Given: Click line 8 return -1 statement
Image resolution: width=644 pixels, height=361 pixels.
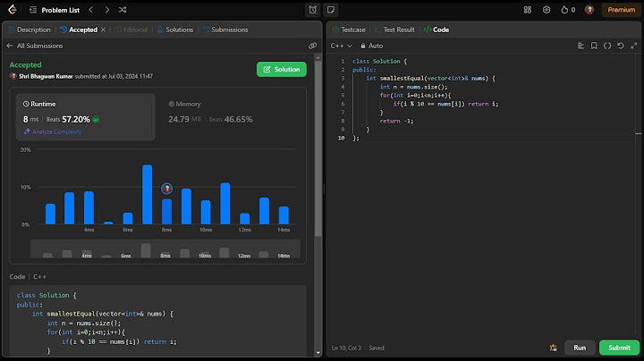Looking at the screenshot, I should pyautogui.click(x=396, y=121).
